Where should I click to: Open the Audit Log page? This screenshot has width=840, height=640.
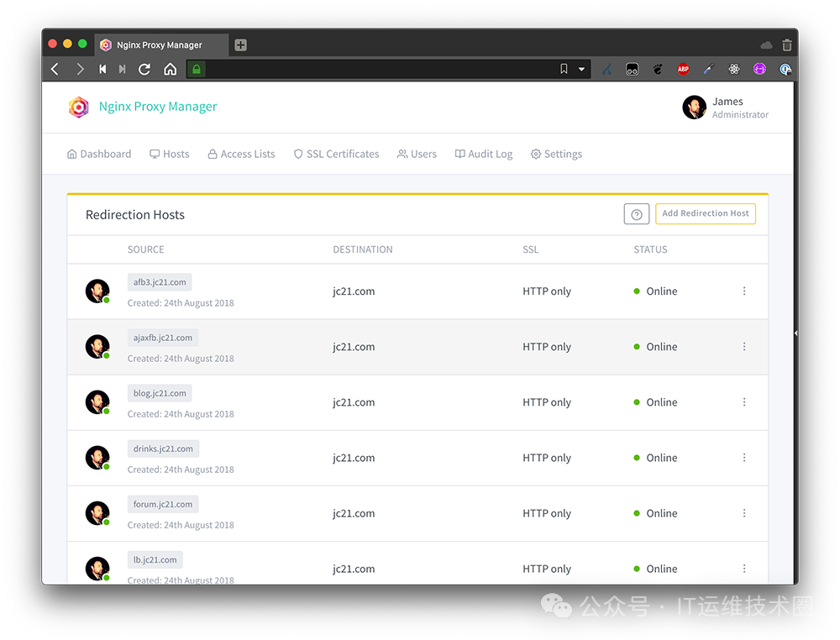484,155
